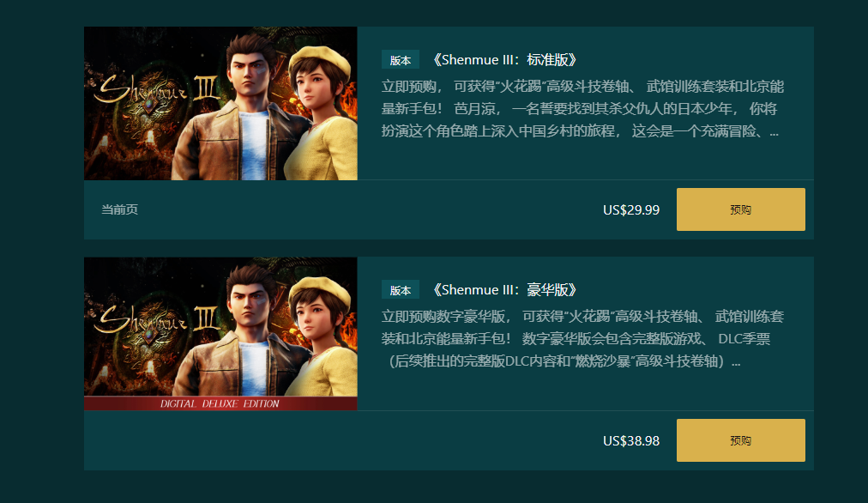
Task: Open the 《Shenmue III：标准版》 title link
Action: point(505,59)
